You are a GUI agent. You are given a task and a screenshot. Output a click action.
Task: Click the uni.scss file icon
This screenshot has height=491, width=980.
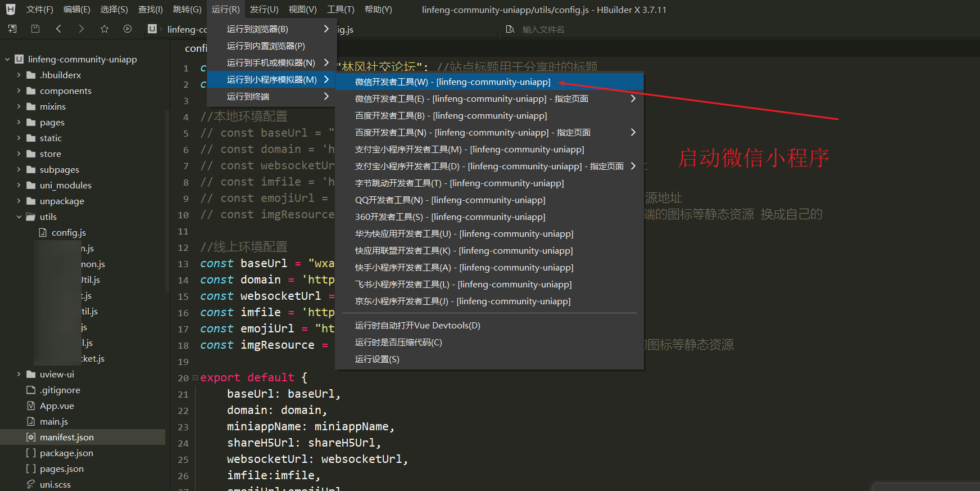click(x=31, y=484)
